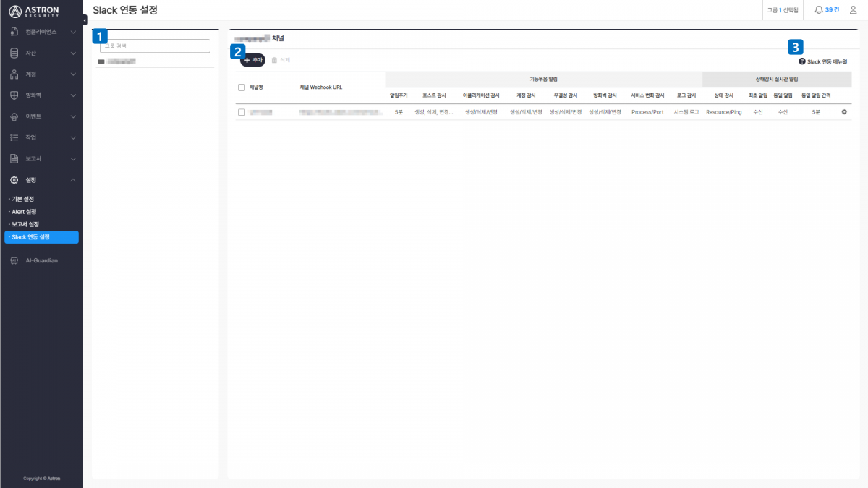Click the 동일 알림 간격 column header
This screenshot has width=868, height=488.
click(x=816, y=95)
